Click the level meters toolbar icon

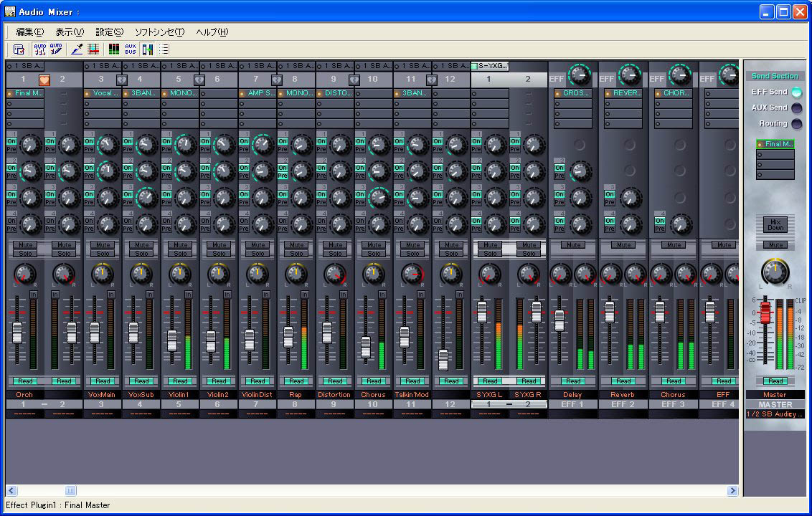click(113, 49)
